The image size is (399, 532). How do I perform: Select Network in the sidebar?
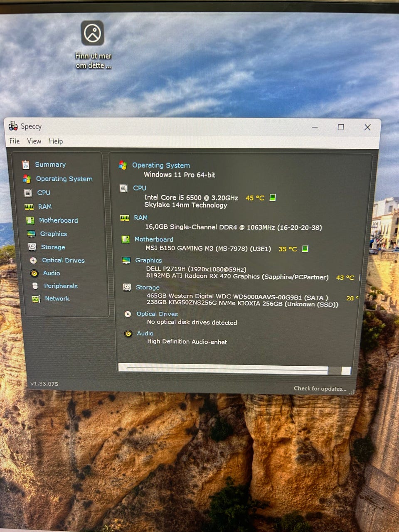(57, 298)
